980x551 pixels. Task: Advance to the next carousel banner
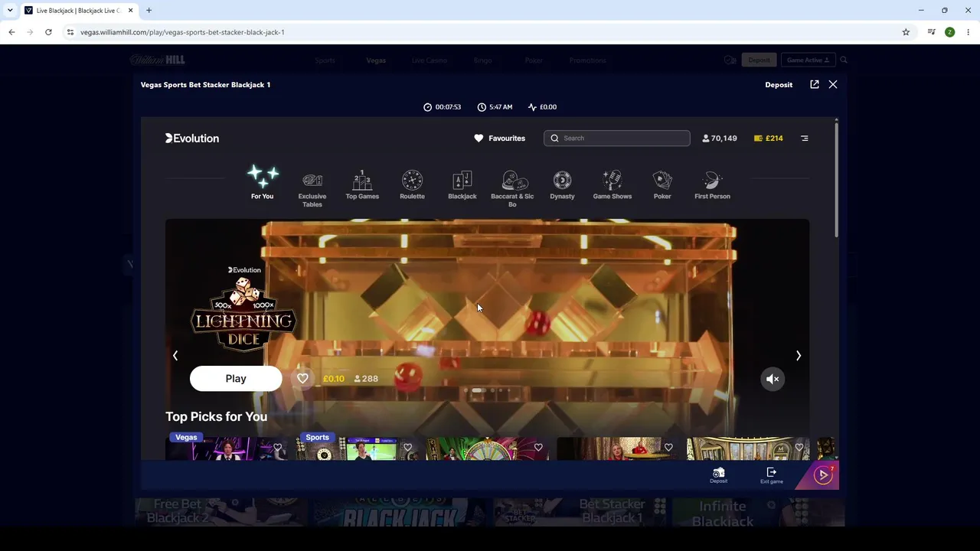click(x=799, y=355)
